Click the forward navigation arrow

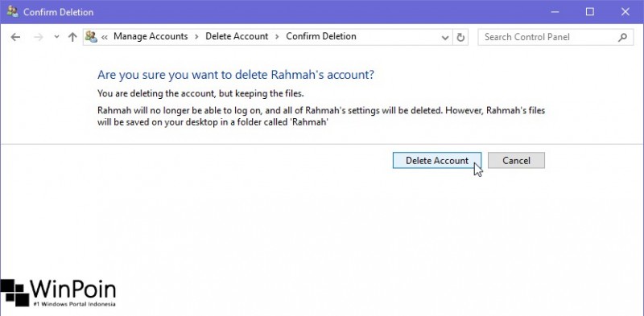[x=38, y=37]
